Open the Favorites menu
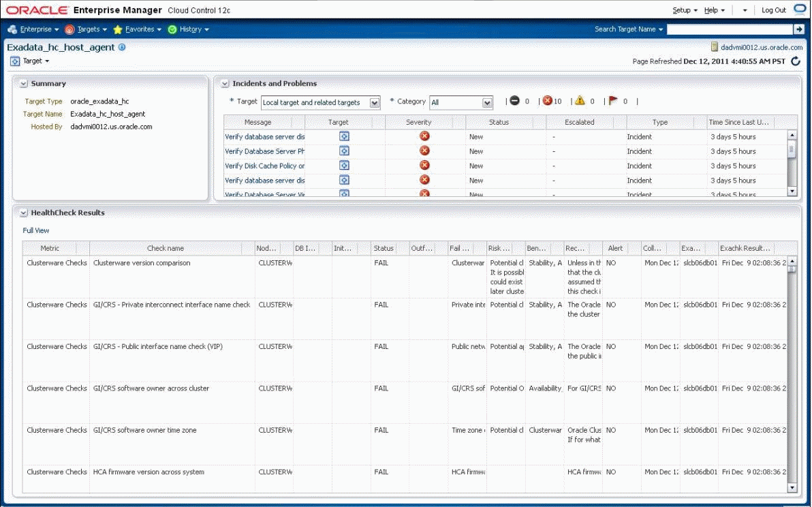 (x=137, y=29)
